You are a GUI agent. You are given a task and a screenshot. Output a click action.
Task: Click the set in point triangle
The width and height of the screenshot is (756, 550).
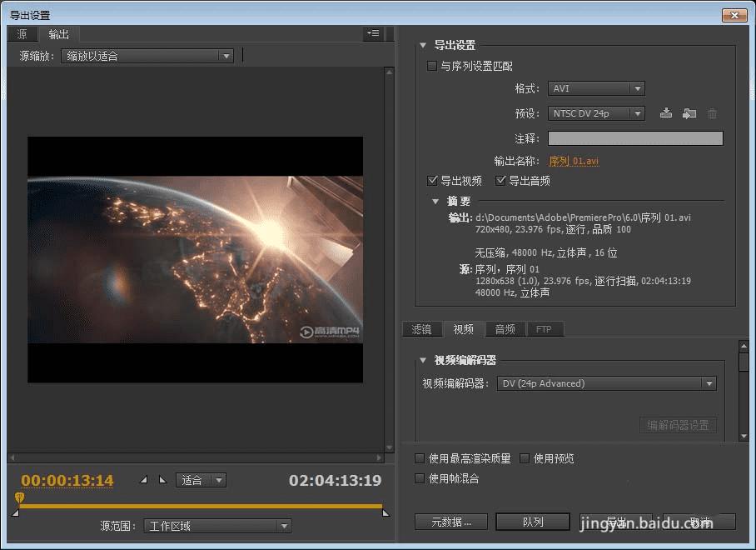tap(143, 480)
